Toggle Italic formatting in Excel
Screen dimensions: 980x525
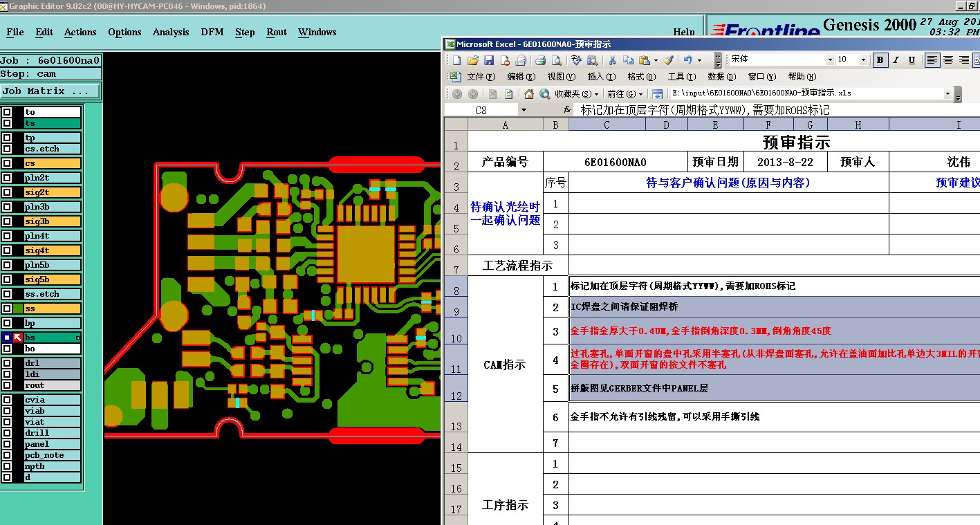[896, 60]
